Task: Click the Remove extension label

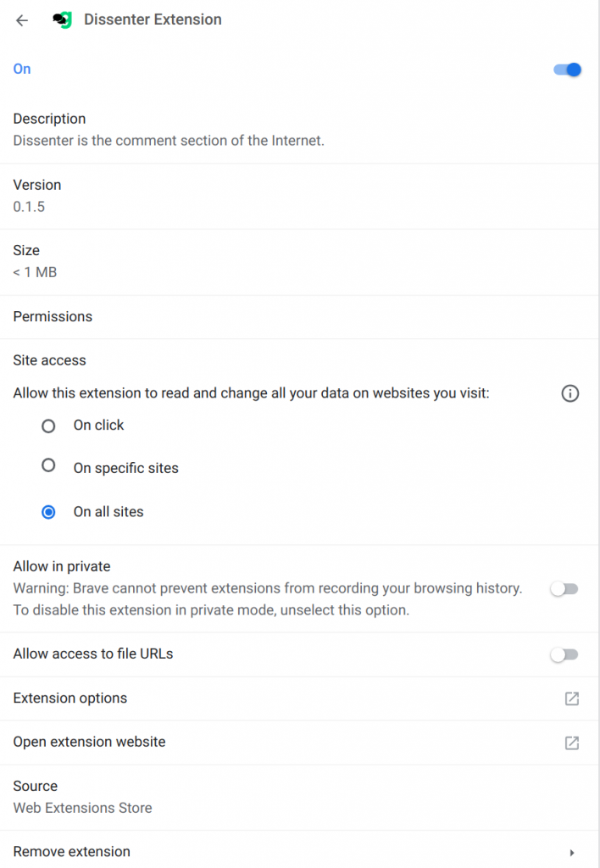Action: [72, 851]
